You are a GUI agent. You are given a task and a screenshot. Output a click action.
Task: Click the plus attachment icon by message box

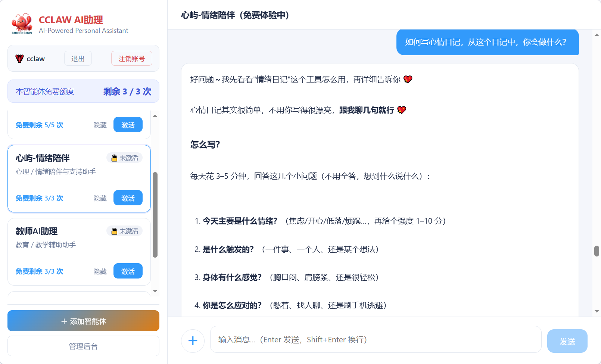(193, 341)
